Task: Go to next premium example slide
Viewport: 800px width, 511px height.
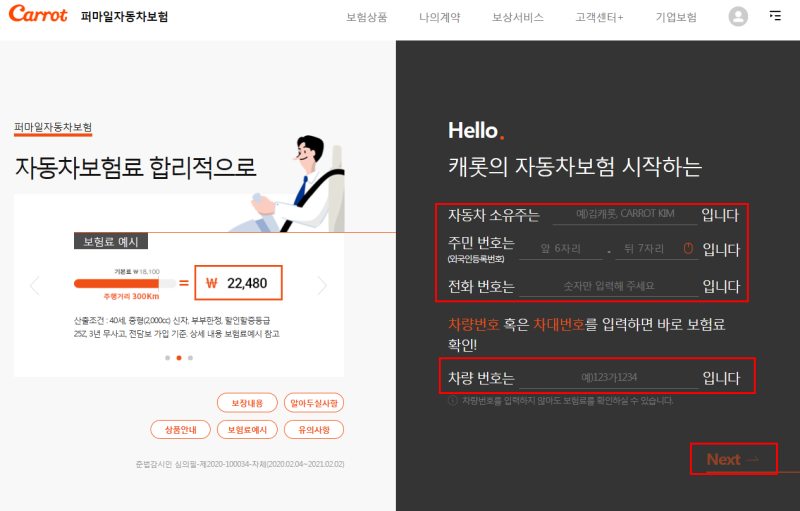Action: [x=322, y=286]
